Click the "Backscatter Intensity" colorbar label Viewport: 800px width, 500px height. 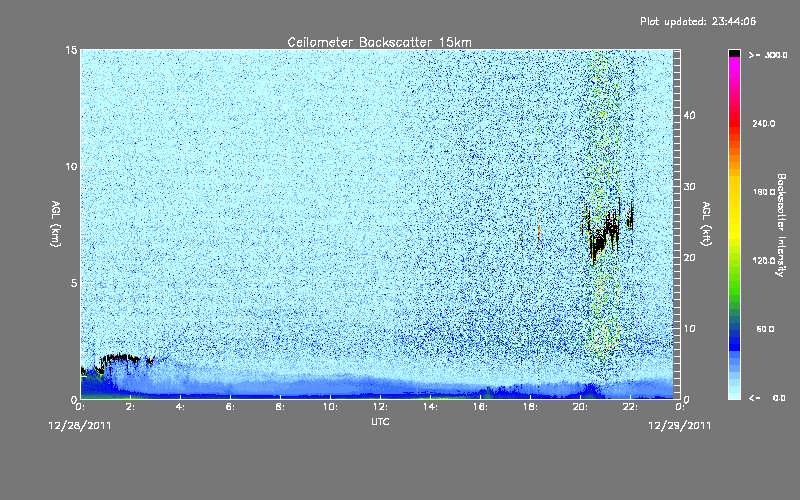781,225
